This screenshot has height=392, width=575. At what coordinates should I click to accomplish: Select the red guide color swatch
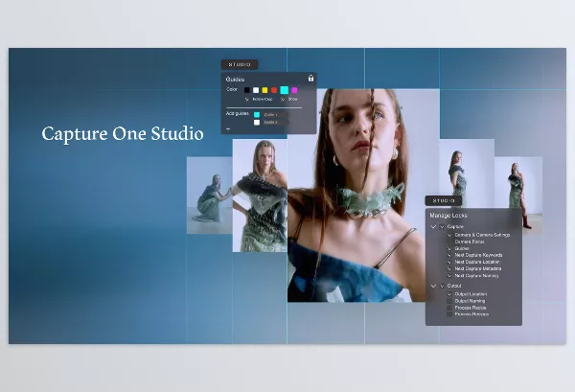pos(274,90)
